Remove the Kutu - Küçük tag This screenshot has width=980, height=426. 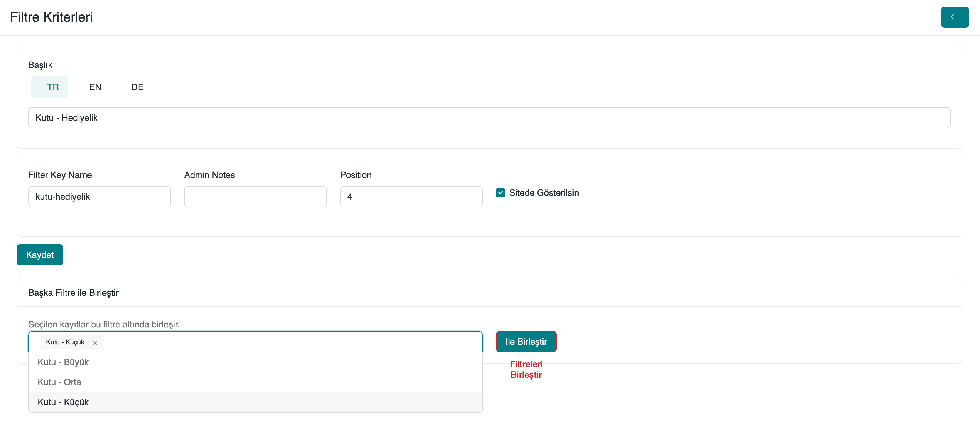[95, 343]
